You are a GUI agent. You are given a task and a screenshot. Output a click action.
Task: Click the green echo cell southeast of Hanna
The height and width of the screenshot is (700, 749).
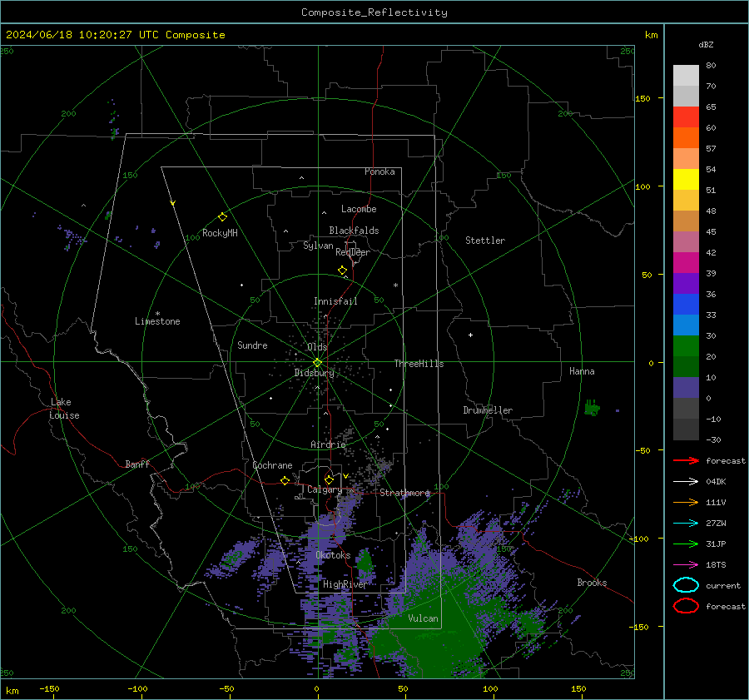click(592, 408)
